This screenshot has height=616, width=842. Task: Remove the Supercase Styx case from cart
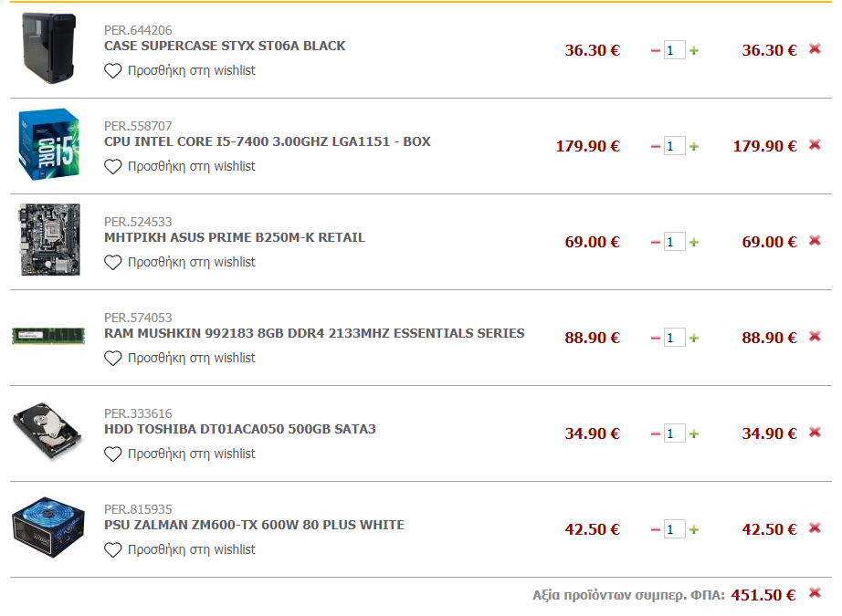815,49
